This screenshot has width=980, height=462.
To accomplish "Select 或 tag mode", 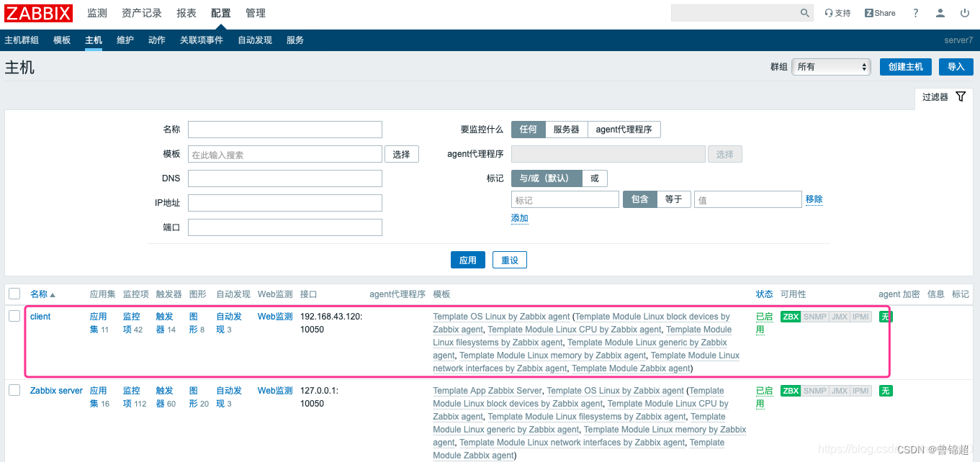I will 595,178.
